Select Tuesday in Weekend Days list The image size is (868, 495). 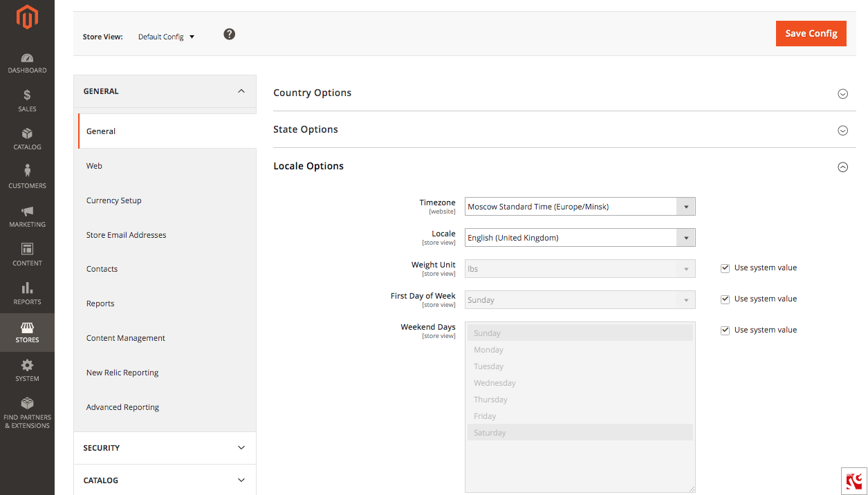580,366
